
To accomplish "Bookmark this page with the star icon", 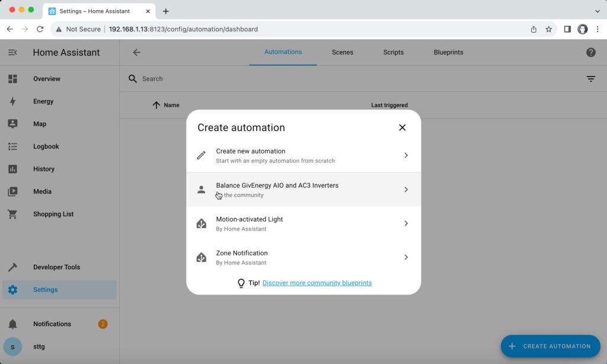I will point(548,29).
